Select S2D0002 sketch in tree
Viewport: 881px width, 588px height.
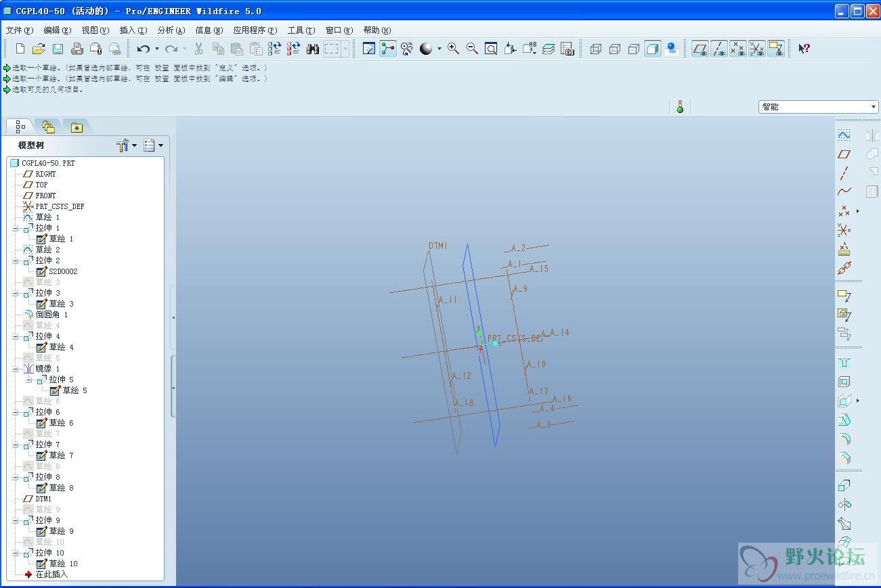[x=57, y=271]
